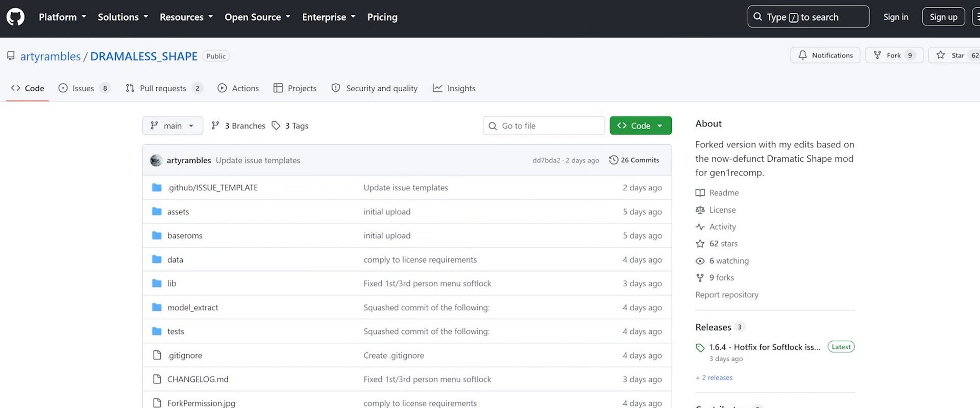This screenshot has height=408, width=980.
Task: Expand the Solutions menu
Action: click(x=123, y=17)
